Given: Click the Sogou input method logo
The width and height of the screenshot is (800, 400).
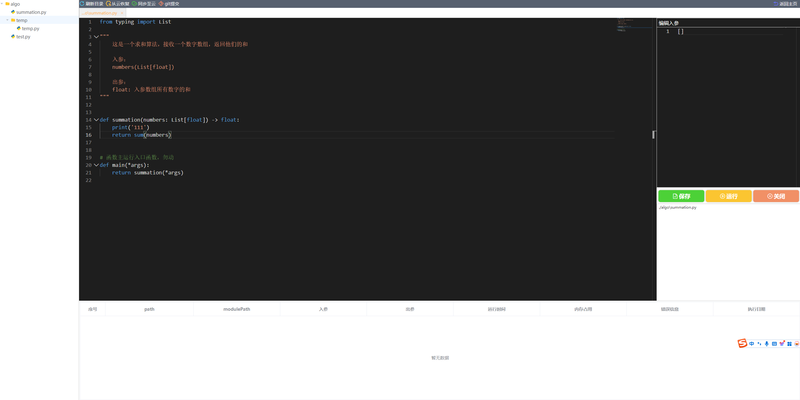Looking at the screenshot, I should [x=742, y=343].
